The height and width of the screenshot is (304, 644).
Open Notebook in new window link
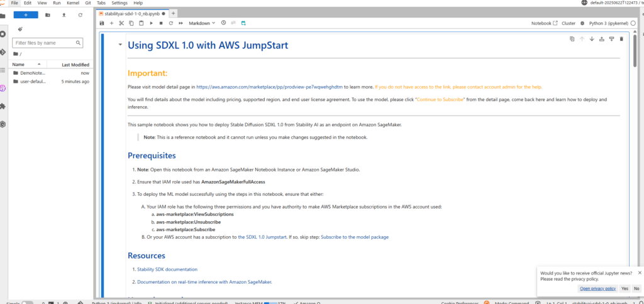coord(545,23)
